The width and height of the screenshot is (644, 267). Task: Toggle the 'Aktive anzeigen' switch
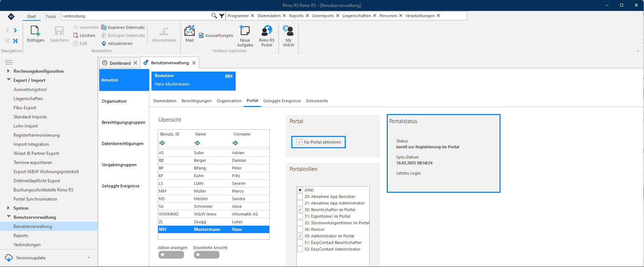(171, 255)
